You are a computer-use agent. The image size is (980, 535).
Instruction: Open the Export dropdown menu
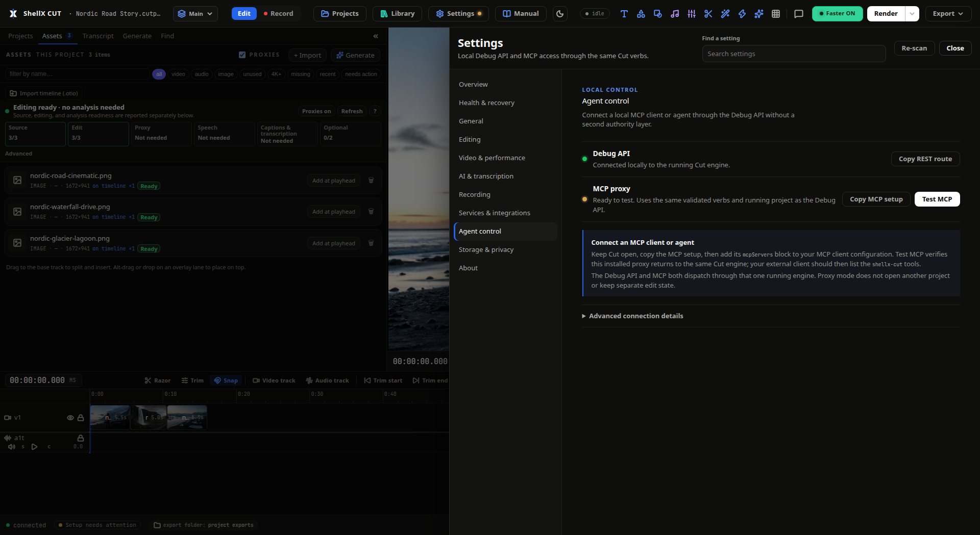[x=948, y=14]
